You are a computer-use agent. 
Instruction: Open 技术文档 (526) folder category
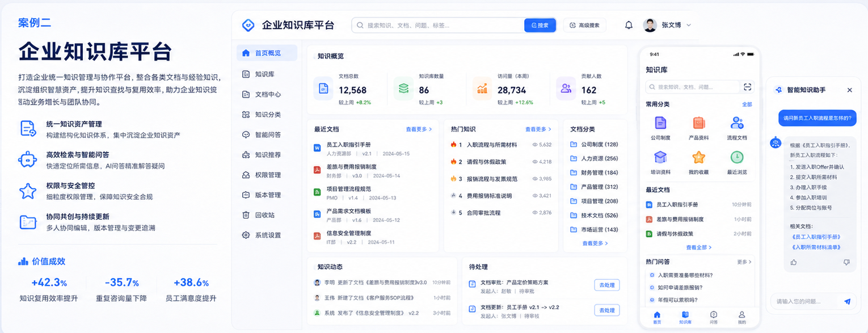[594, 216]
